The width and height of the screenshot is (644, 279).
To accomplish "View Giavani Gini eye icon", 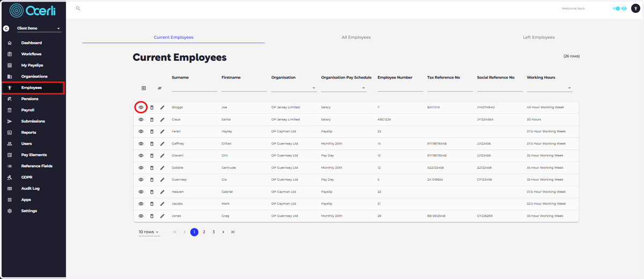I will 141,155.
